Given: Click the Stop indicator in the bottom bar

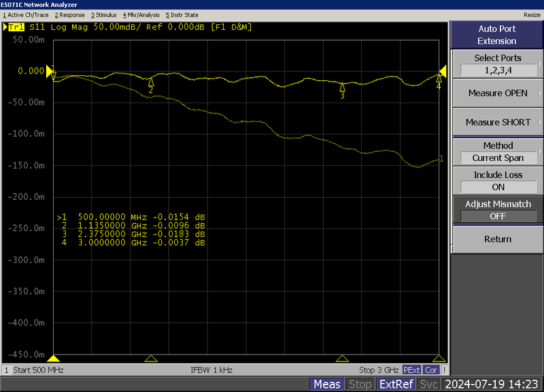Looking at the screenshot, I should [360, 384].
